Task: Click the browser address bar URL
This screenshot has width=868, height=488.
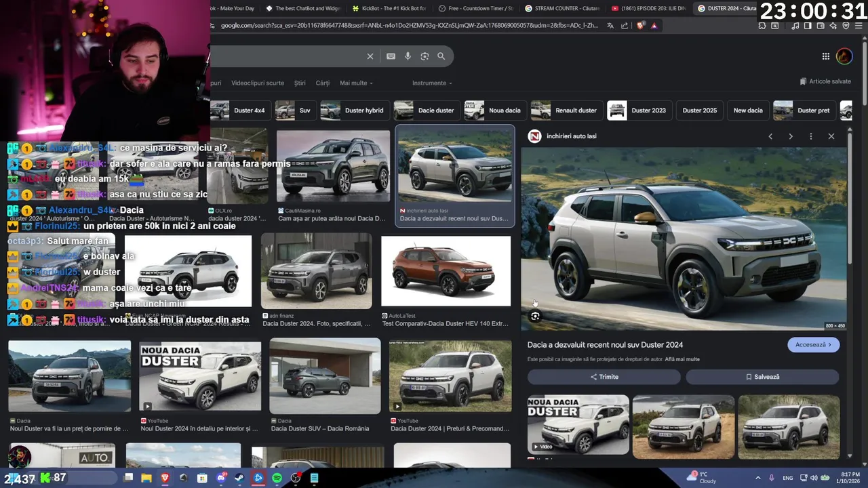Action: [x=410, y=26]
